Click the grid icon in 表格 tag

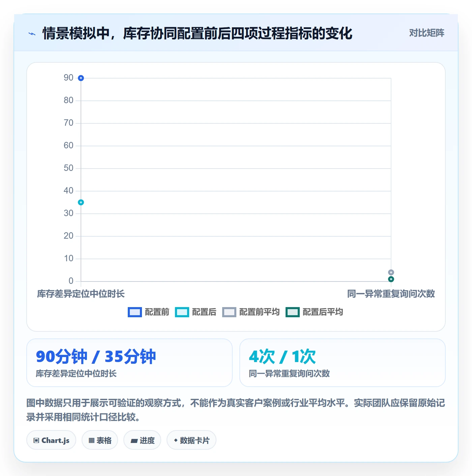click(x=91, y=440)
